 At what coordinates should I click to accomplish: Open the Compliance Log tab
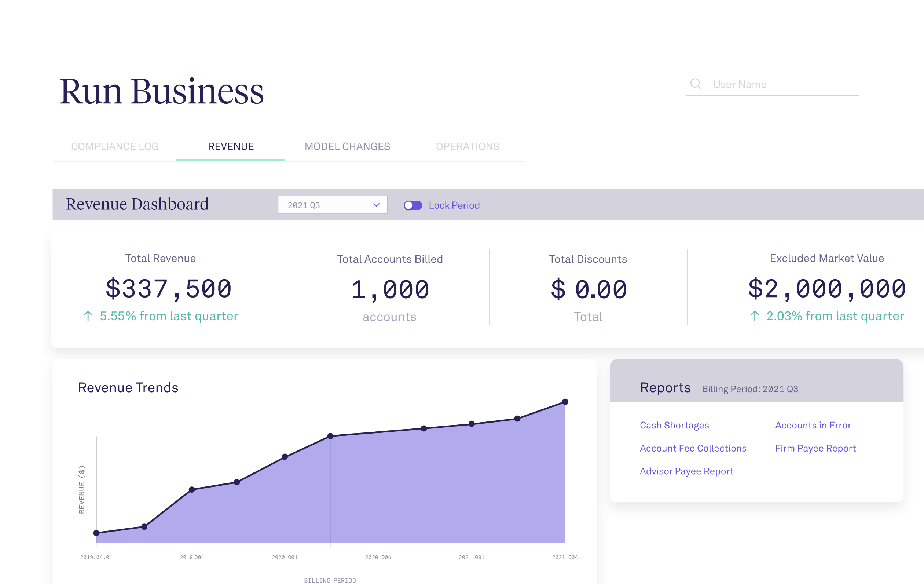115,147
